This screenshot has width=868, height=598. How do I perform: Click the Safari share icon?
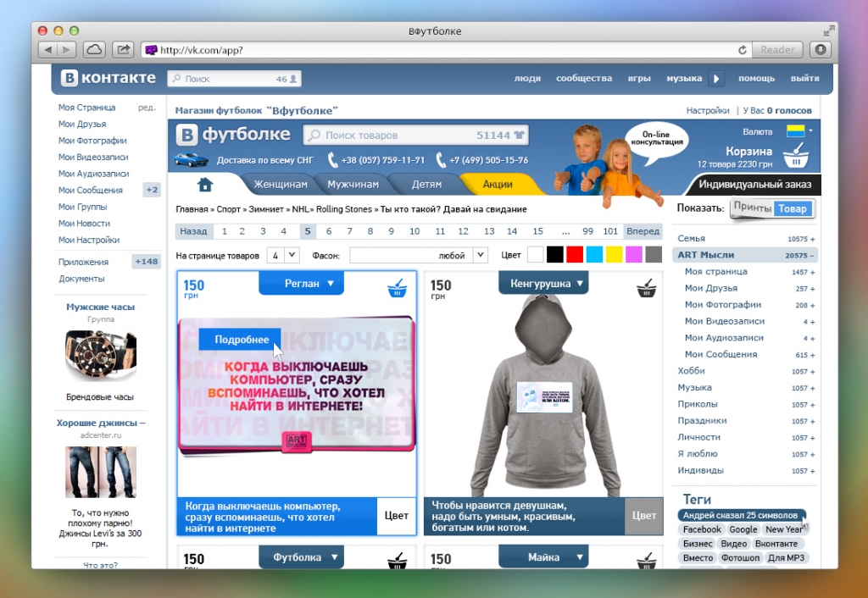click(x=123, y=50)
